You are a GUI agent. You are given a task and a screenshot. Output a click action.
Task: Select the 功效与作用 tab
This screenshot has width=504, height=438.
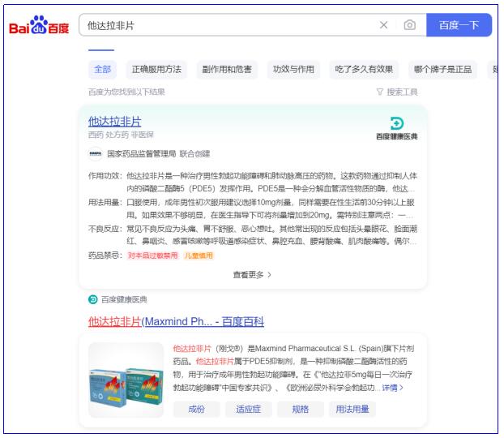click(x=293, y=69)
